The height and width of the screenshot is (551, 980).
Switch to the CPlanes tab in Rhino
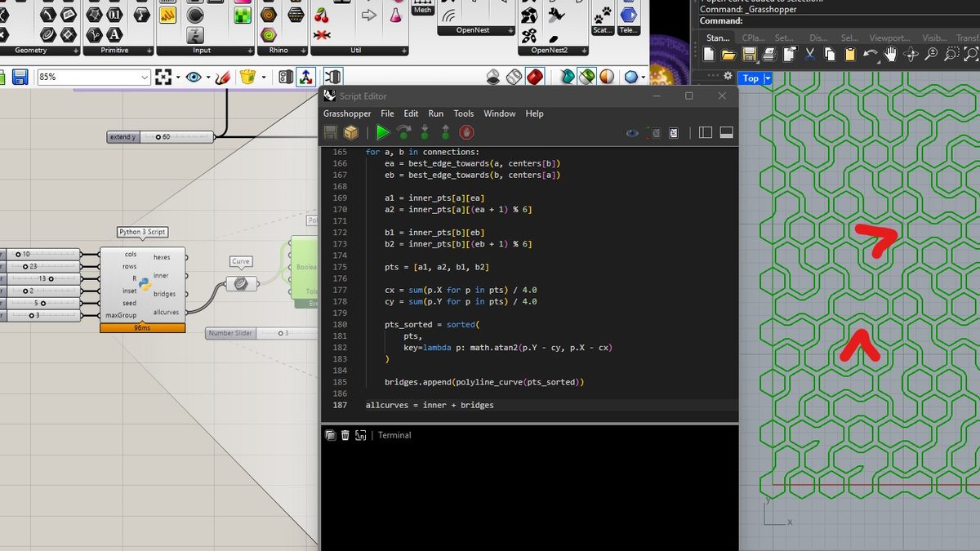[753, 38]
